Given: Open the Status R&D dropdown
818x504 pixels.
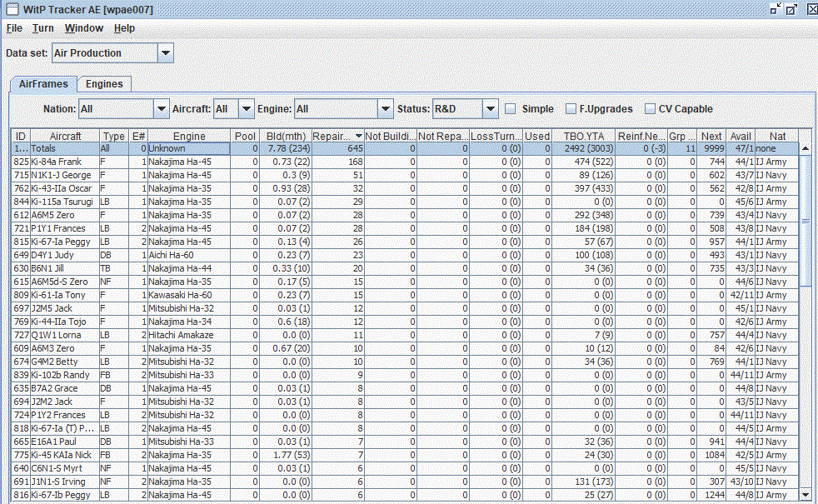Looking at the screenshot, I should 490,109.
